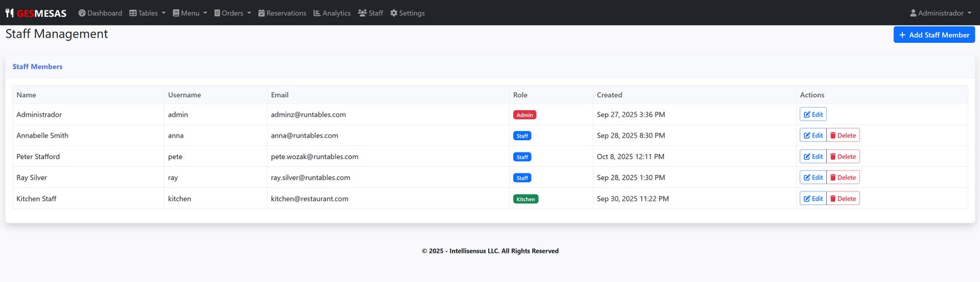The image size is (980, 282).
Task: Delete the Peter Stafford staff member
Action: (x=843, y=157)
